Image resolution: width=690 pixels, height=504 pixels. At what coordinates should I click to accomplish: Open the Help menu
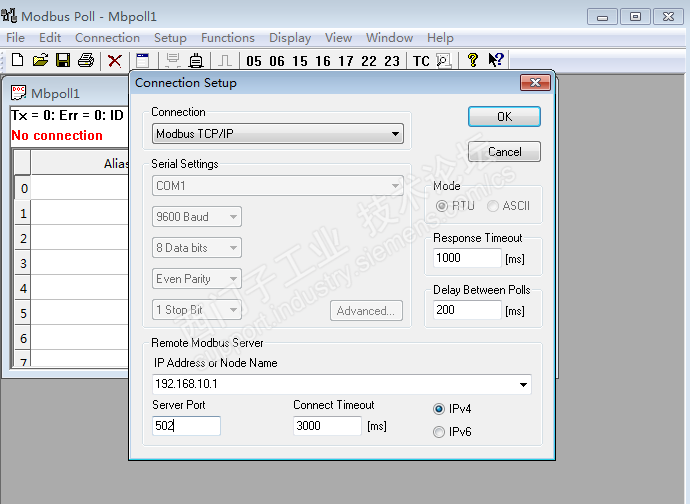(x=440, y=38)
